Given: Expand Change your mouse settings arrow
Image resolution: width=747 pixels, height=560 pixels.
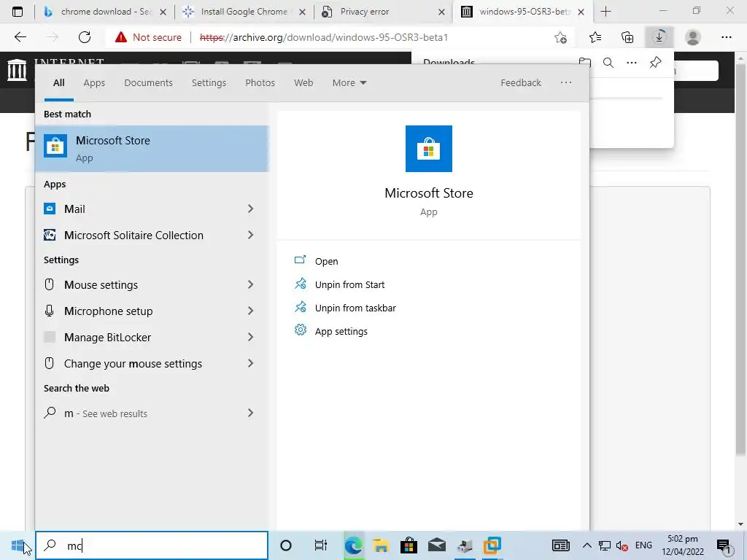Looking at the screenshot, I should coord(251,363).
